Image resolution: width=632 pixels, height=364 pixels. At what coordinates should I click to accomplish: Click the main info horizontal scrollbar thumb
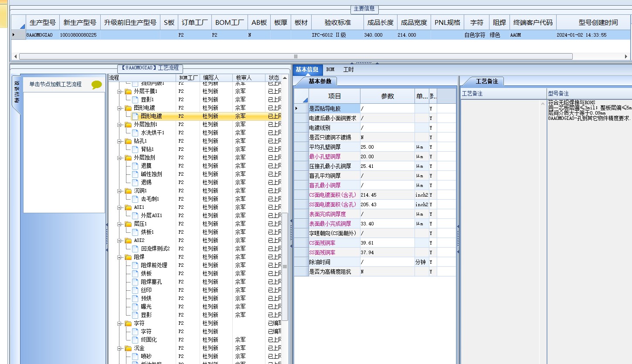pyautogui.click(x=296, y=56)
